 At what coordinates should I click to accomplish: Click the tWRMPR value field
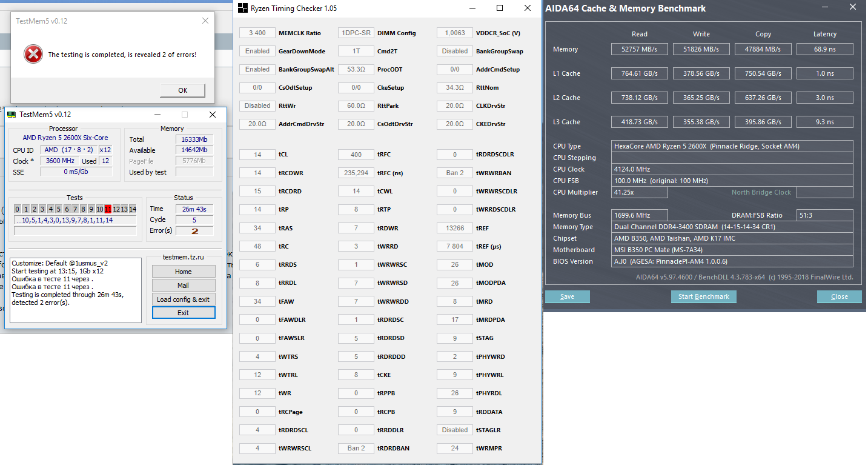[455, 448]
